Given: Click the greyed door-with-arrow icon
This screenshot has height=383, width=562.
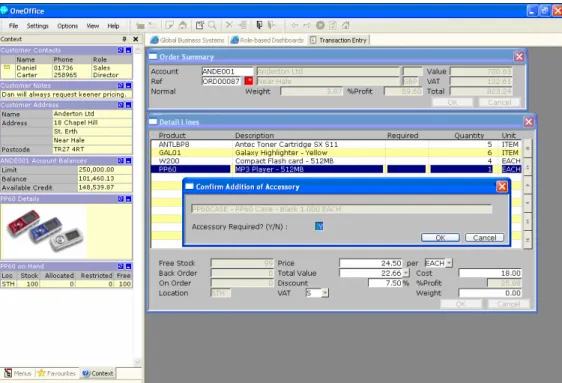Looking at the screenshot, I should pos(272,25).
